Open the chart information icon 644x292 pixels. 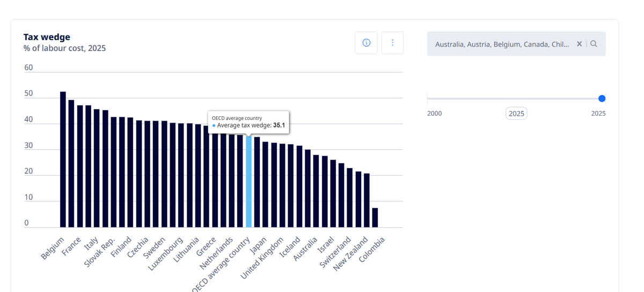coord(366,43)
